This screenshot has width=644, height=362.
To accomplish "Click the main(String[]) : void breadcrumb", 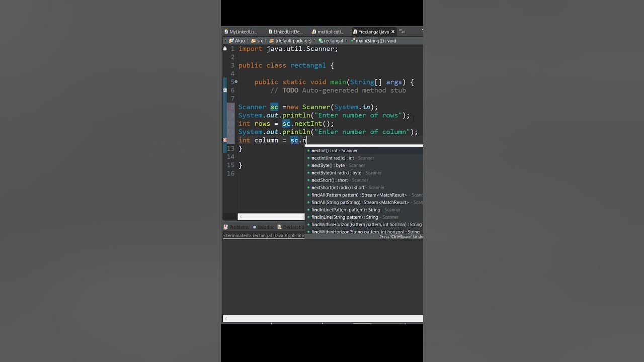I will 373,41.
